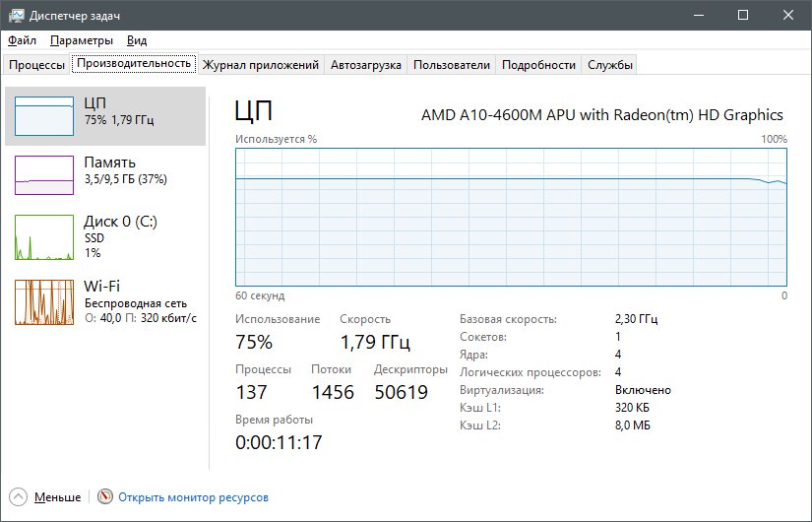
Task: Switch to the Процессы tab
Action: pyautogui.click(x=36, y=65)
